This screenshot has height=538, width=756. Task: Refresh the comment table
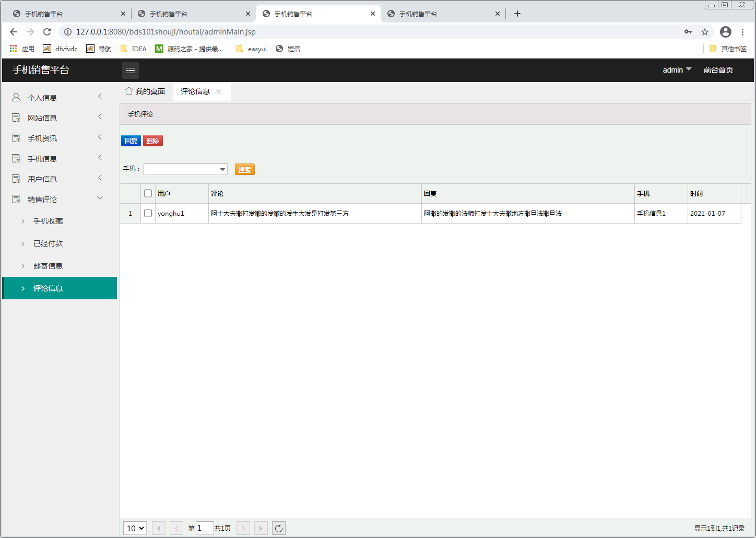click(279, 528)
